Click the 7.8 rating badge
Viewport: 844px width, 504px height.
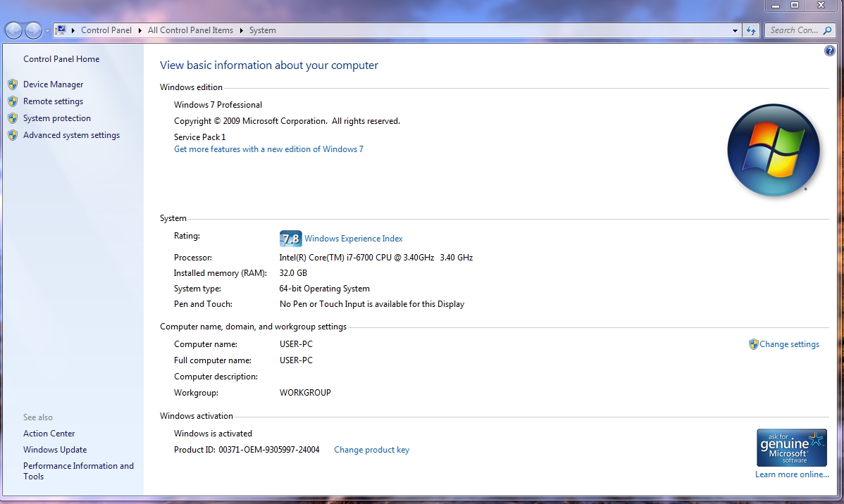pos(291,239)
